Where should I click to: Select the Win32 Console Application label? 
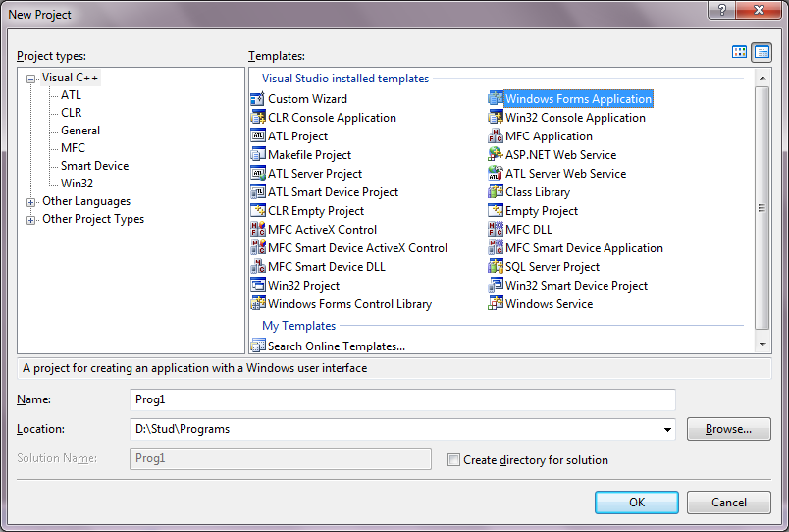575,118
